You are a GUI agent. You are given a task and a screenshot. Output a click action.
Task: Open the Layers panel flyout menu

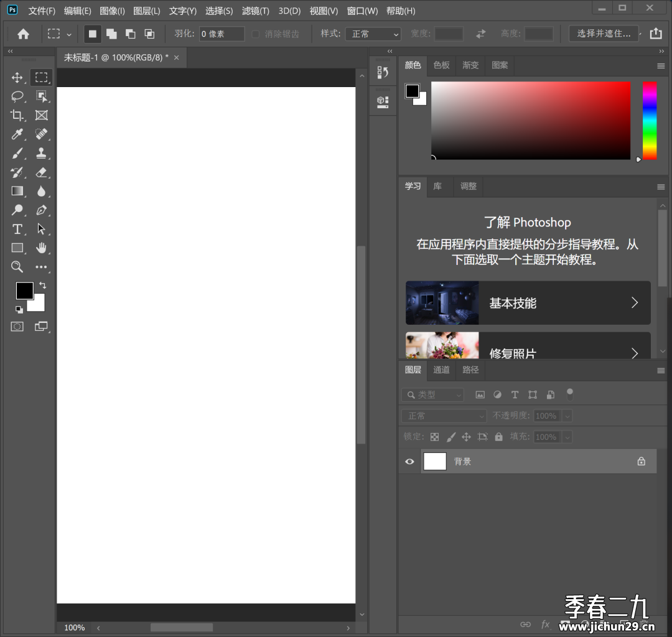661,371
